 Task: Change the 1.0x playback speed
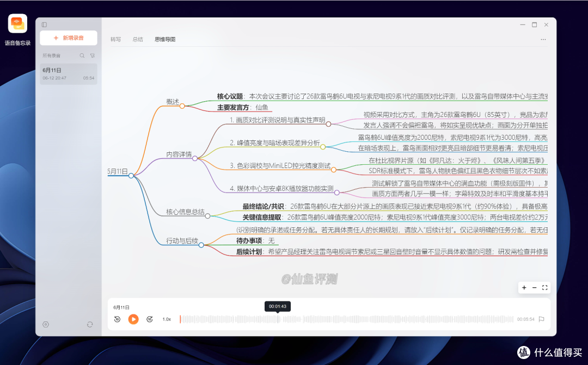pos(167,319)
